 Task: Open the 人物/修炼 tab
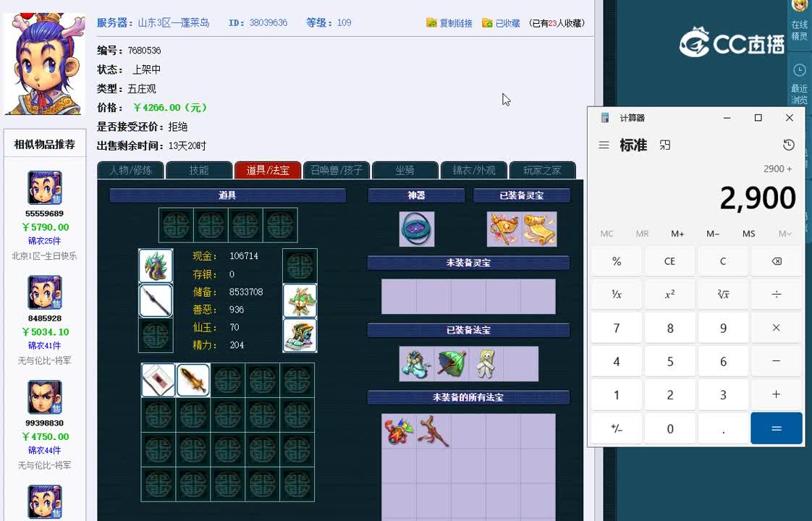click(130, 170)
